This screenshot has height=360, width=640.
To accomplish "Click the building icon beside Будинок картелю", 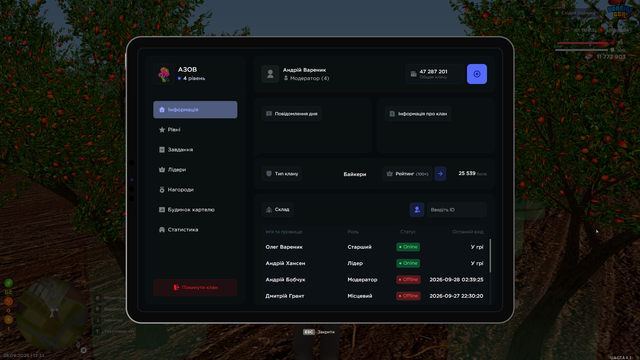I will click(x=162, y=210).
